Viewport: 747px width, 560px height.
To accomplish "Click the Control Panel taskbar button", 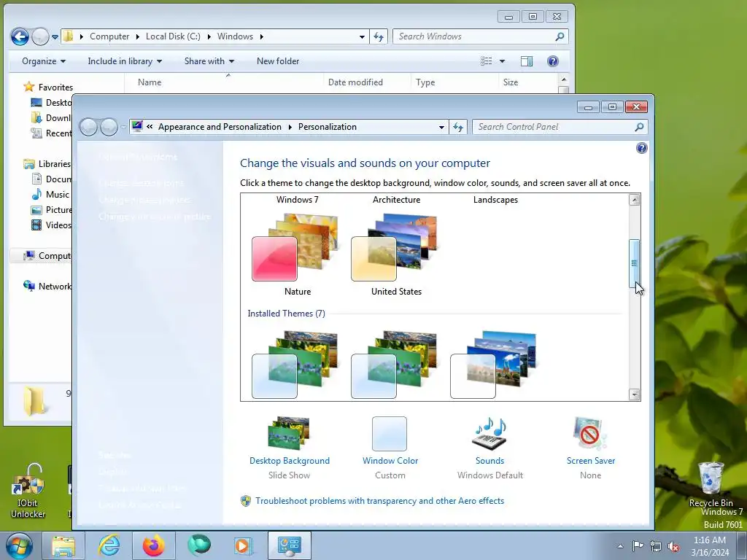I will 289,545.
